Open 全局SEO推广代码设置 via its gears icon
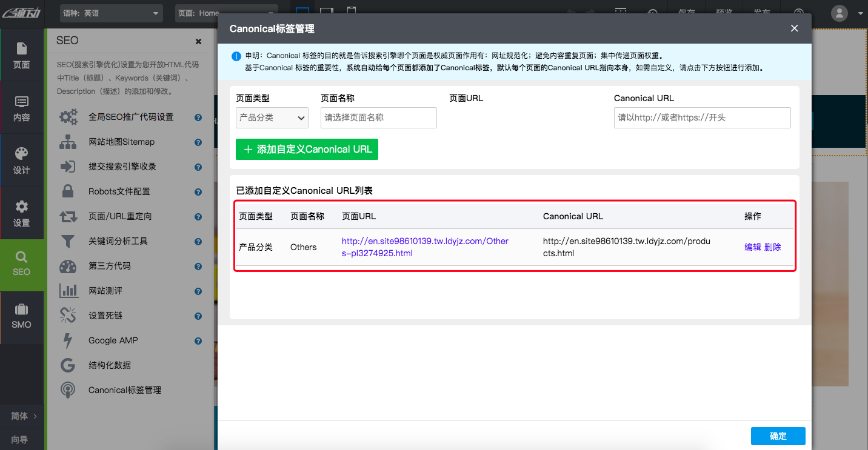The image size is (868, 450). 67,116
